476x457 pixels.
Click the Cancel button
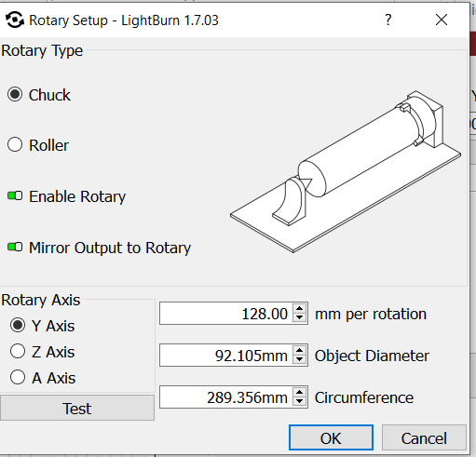pos(424,437)
